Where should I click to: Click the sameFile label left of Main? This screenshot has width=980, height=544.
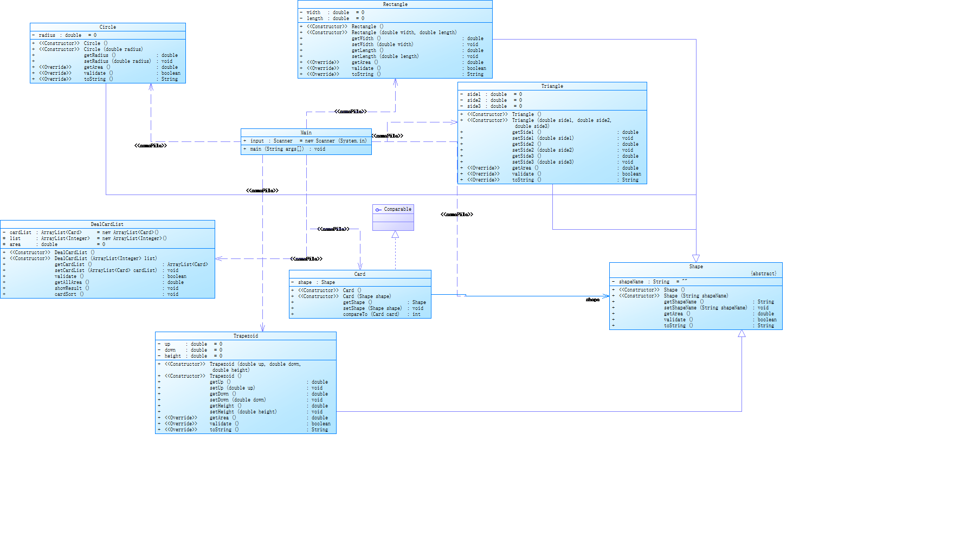click(x=151, y=146)
